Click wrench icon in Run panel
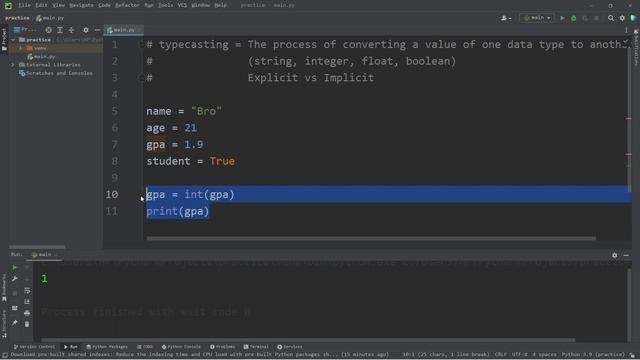640x360 pixels. [15, 279]
